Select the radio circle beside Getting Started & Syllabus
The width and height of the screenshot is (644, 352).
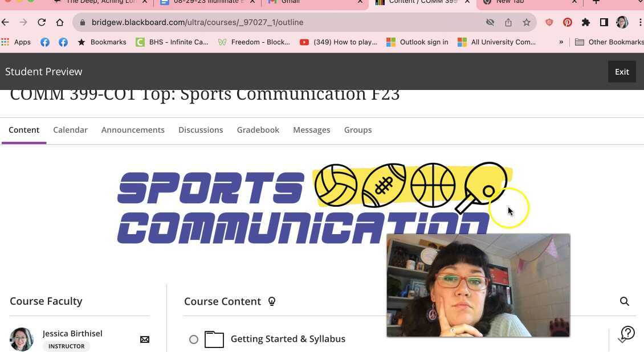(x=194, y=339)
